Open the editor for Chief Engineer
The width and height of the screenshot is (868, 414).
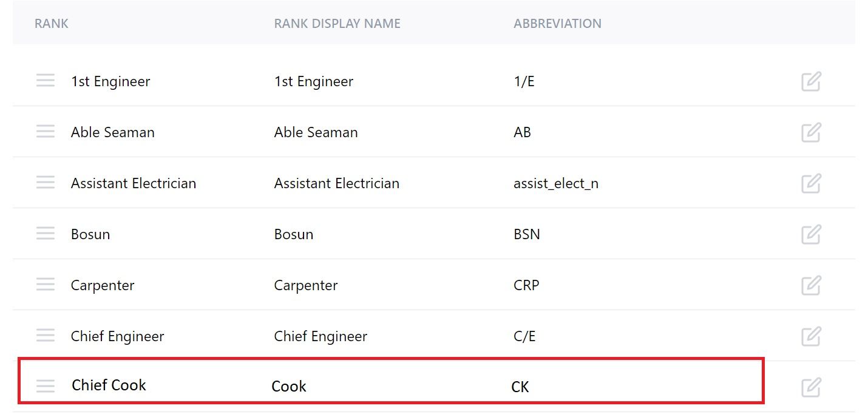811,336
